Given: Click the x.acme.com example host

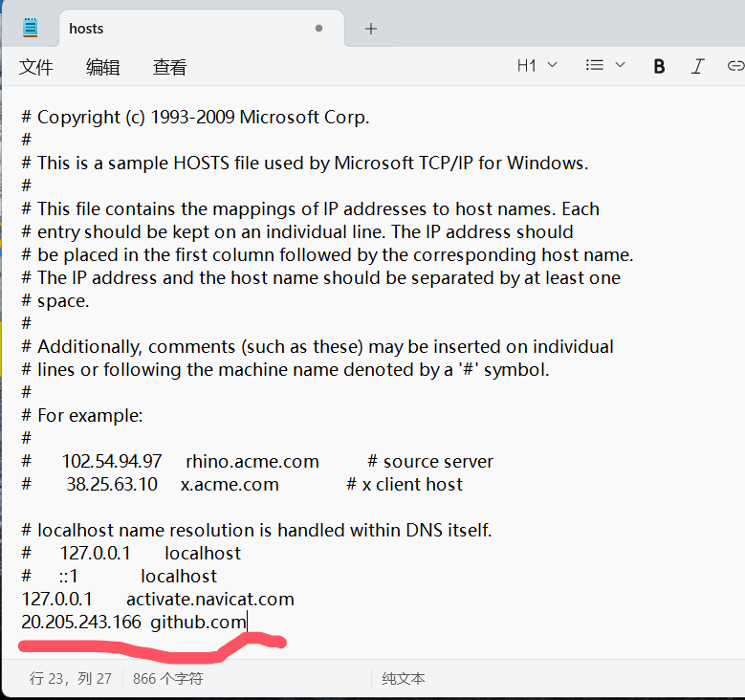Looking at the screenshot, I should click(230, 484).
